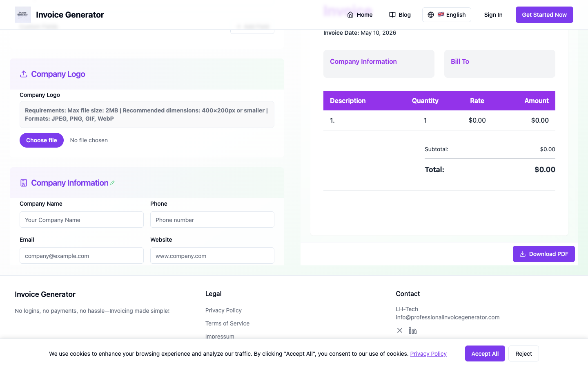The width and height of the screenshot is (588, 368).
Task: Click the pencil edit icon after Company Information
Action: (x=112, y=183)
